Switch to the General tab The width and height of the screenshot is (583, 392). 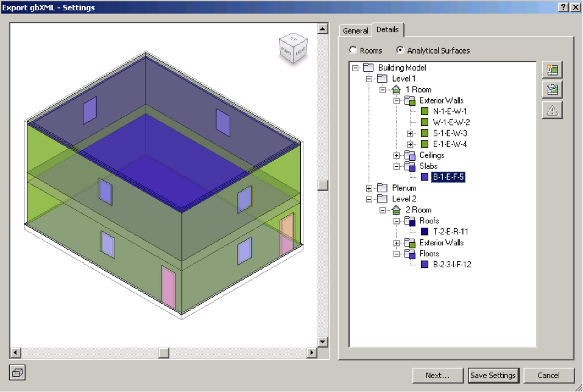click(x=355, y=30)
